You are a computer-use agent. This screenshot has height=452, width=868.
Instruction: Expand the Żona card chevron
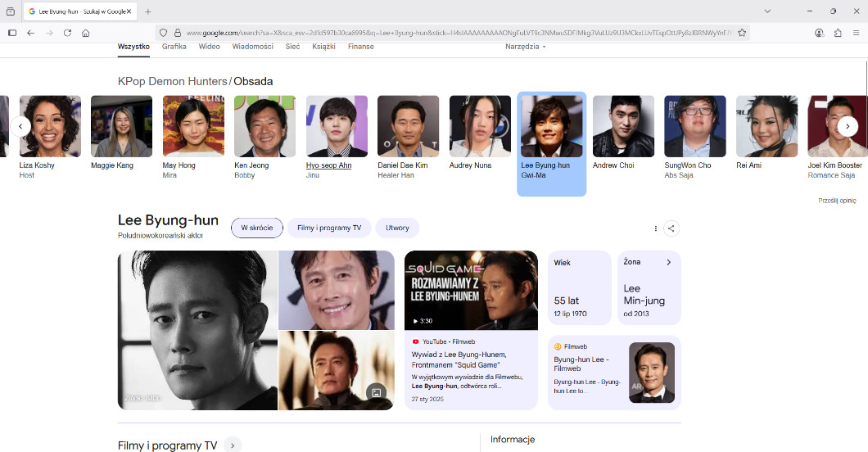tap(668, 262)
